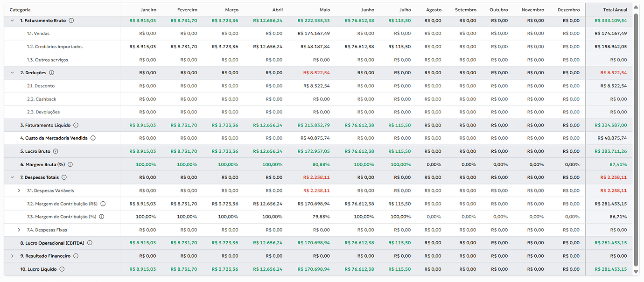Open info icon for Margem de Contribuição (R$)
644x282 pixels.
(103, 204)
